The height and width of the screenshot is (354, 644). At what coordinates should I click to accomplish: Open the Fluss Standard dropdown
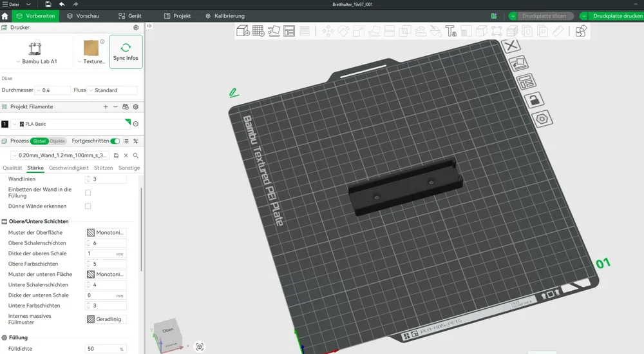tap(112, 90)
